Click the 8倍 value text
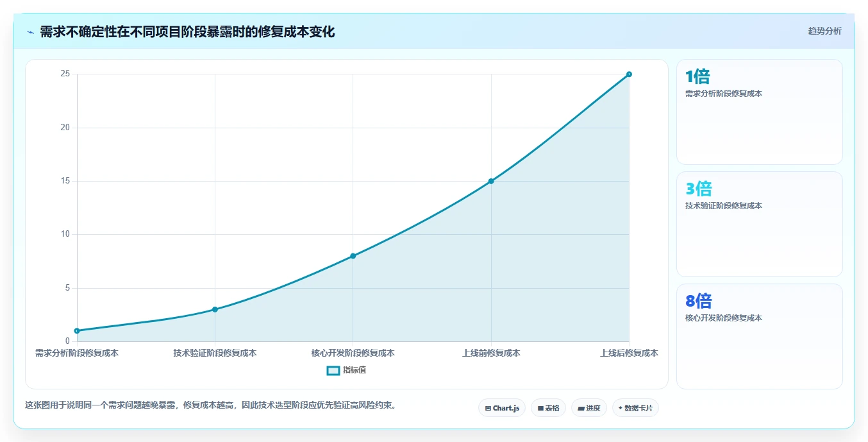 coord(698,301)
